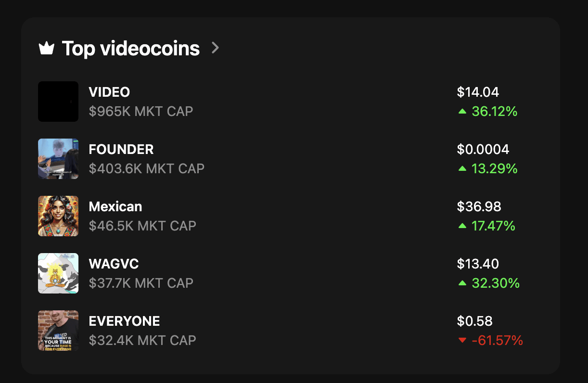Screen dimensions: 588x383
Task: Click the EVERYONE coin thumbnail
Action: [58, 331]
